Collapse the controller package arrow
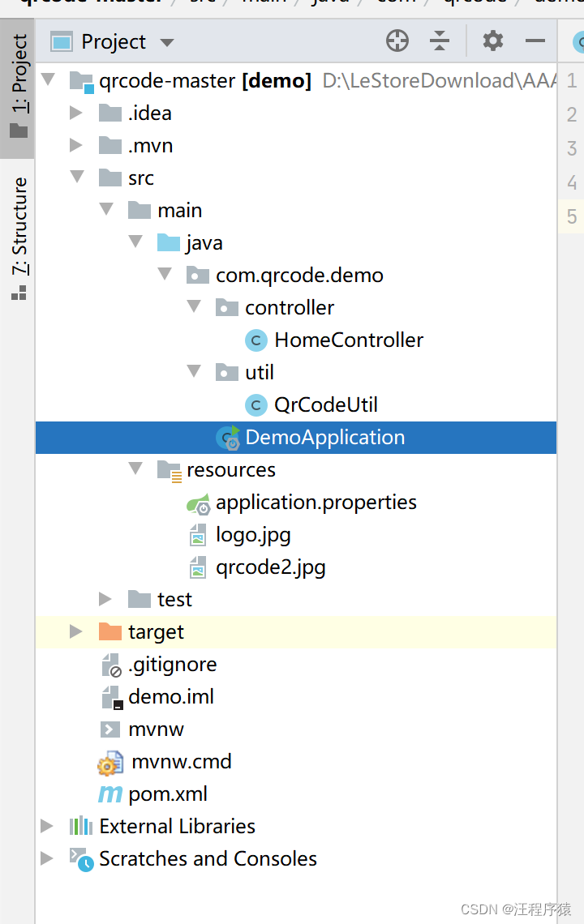 pos(194,306)
